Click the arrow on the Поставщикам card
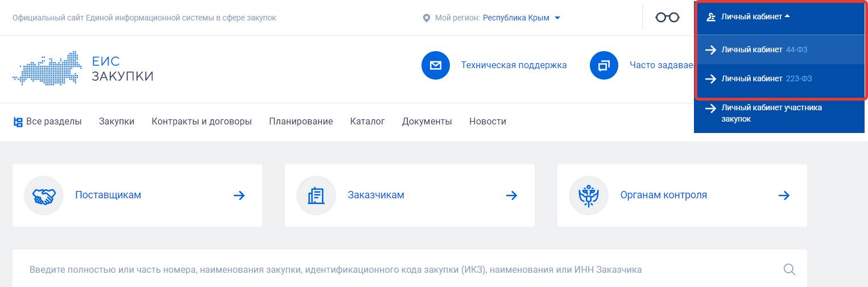This screenshot has height=287, width=868. pos(239,196)
